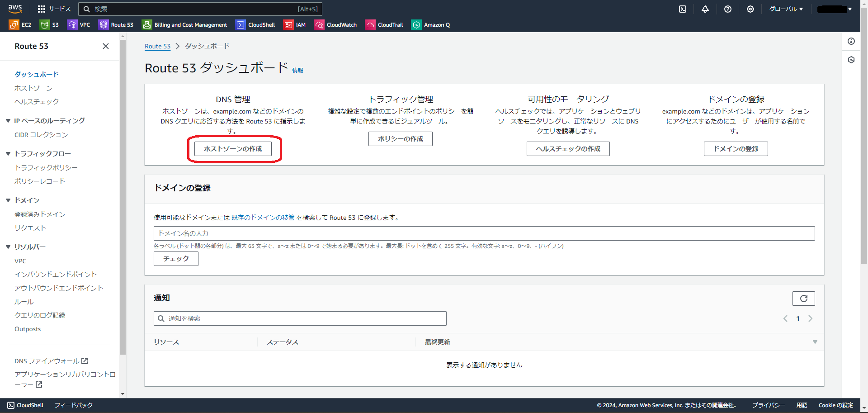Image resolution: width=868 pixels, height=413 pixels.
Task: Open the account menu dropdown
Action: tap(835, 9)
